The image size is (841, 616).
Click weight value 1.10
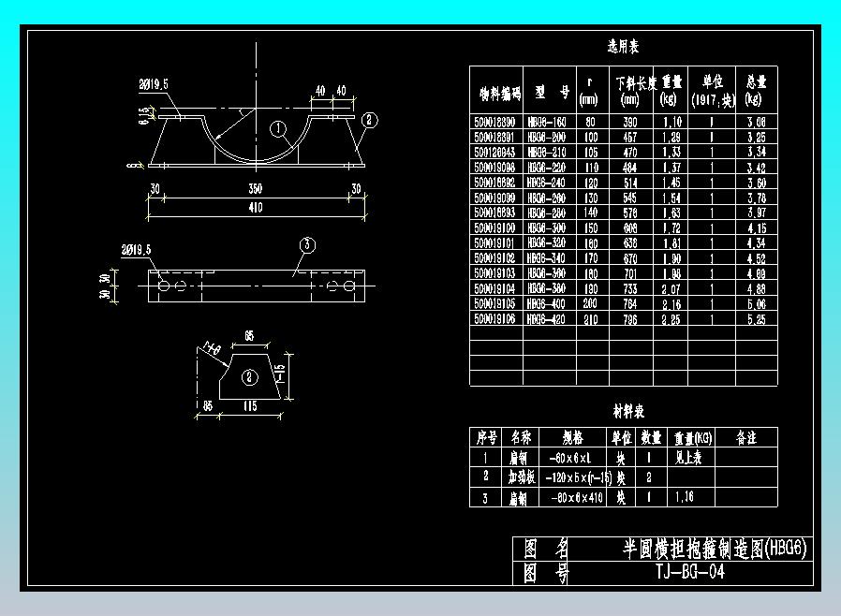pyautogui.click(x=671, y=122)
